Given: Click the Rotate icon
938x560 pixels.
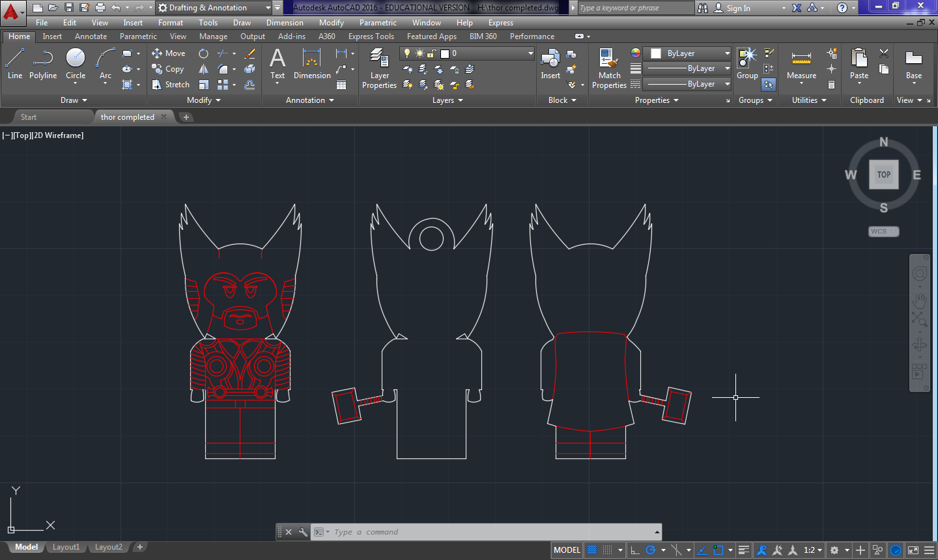Looking at the screenshot, I should [x=204, y=53].
